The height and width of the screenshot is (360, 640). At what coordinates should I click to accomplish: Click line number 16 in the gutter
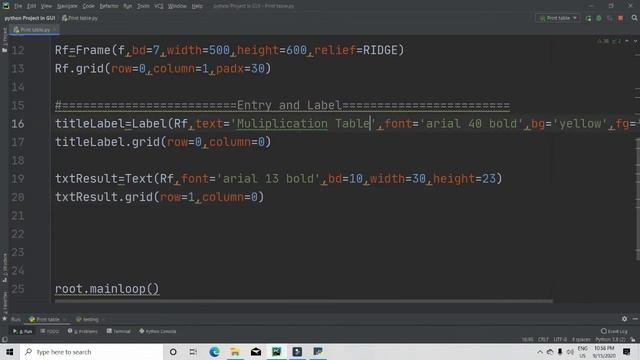pyautogui.click(x=18, y=124)
